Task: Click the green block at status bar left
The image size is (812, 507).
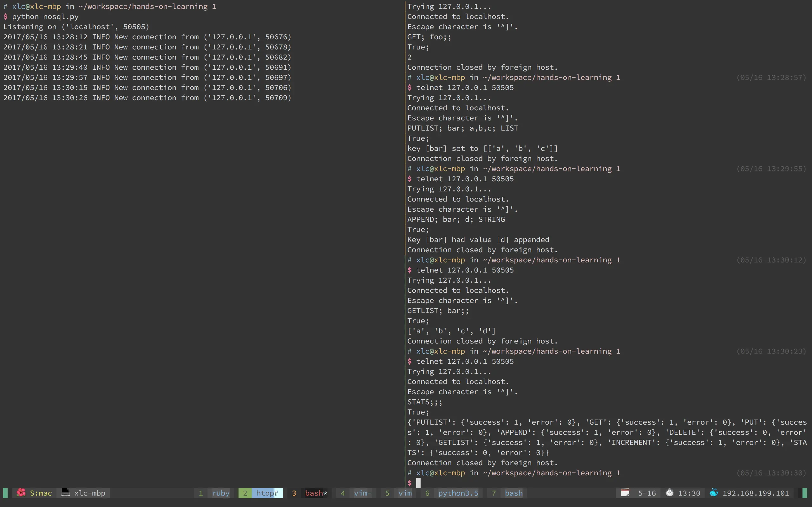Action: click(x=5, y=492)
